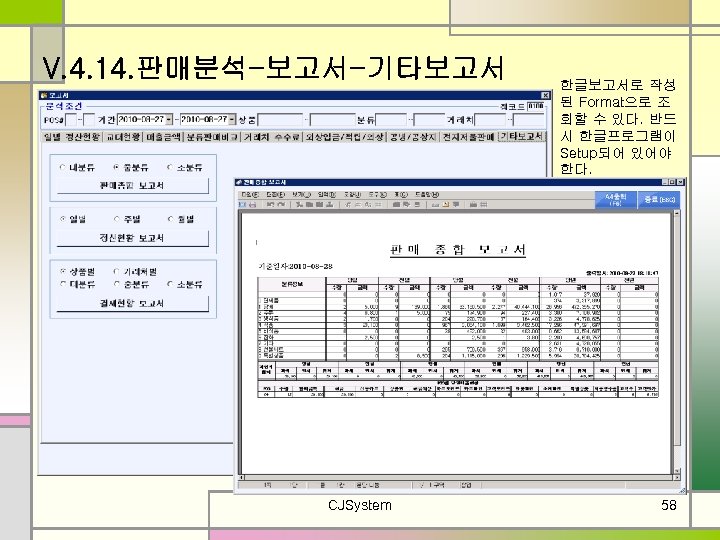Select 소분류 radio above 결제현황 보고서 button

[170, 284]
